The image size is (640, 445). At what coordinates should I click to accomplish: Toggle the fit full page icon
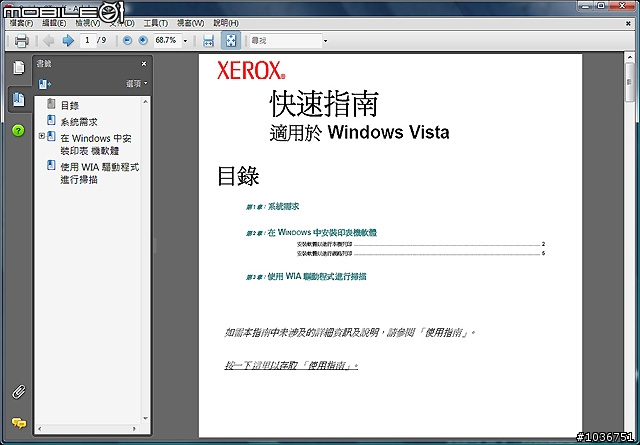(231, 40)
